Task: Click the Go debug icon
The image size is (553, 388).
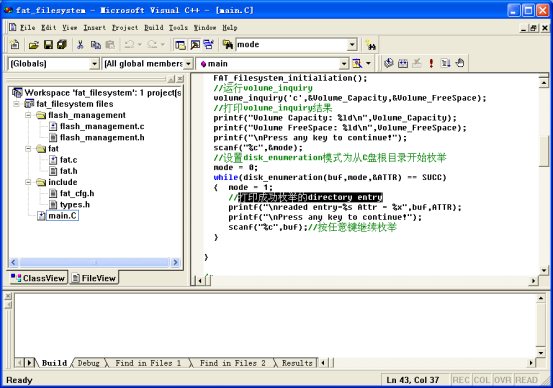Action: coord(445,63)
